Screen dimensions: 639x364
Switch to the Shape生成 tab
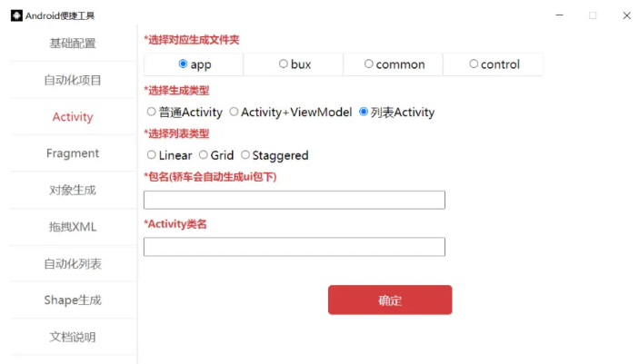(x=73, y=300)
